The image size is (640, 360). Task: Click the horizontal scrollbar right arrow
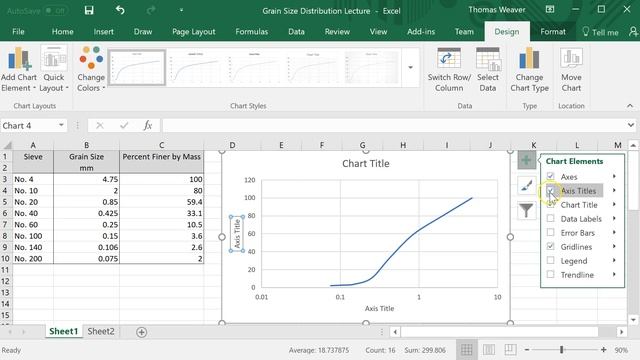tap(622, 332)
